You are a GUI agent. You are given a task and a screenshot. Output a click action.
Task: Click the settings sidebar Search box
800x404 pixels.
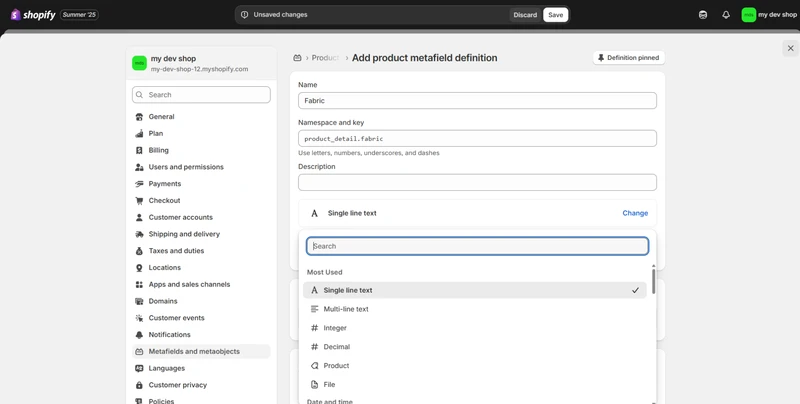click(202, 95)
